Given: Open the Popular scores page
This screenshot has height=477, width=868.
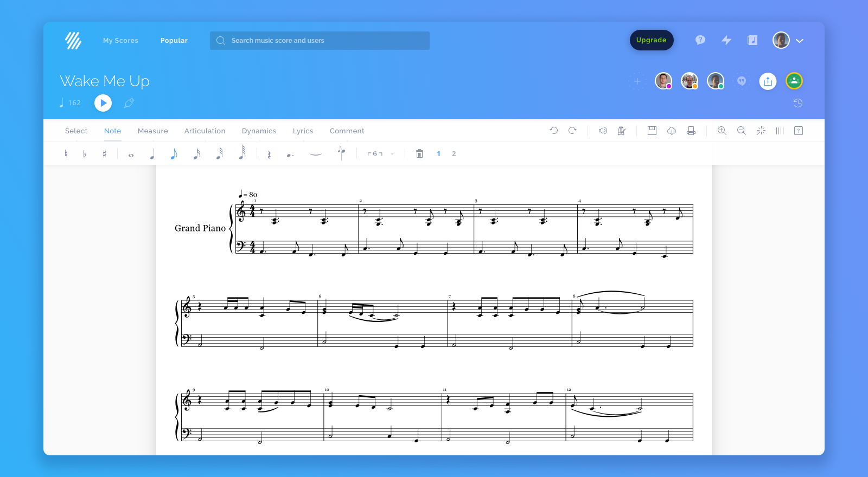Looking at the screenshot, I should [174, 41].
